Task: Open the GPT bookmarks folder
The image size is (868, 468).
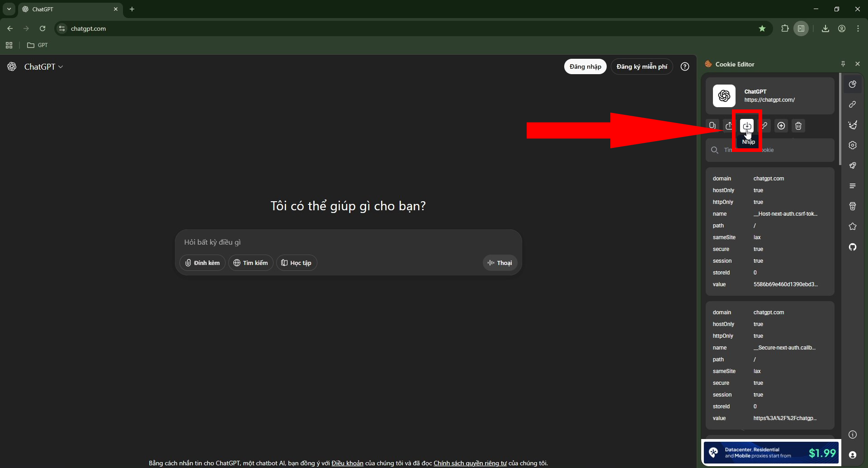Action: pyautogui.click(x=38, y=45)
